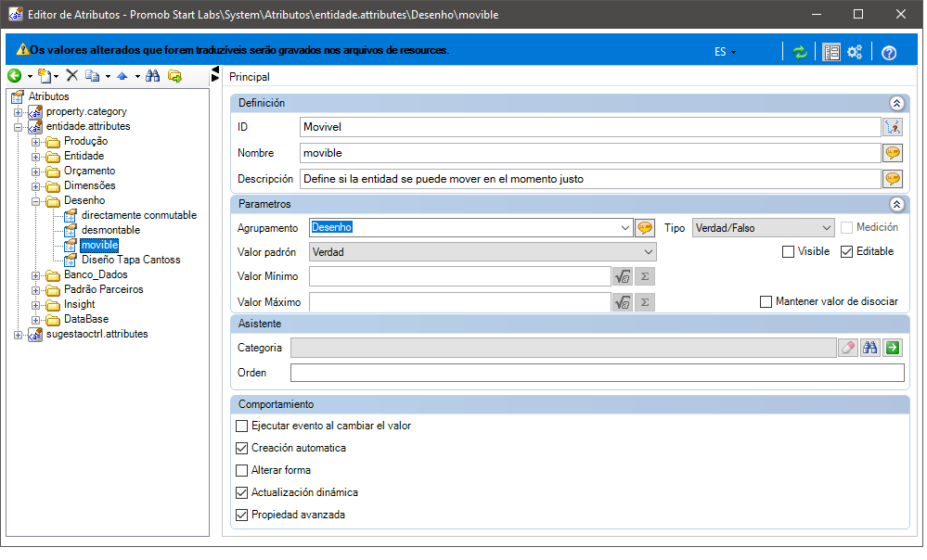Open the ES language dropdown
This screenshot has height=560, width=927.
point(725,52)
